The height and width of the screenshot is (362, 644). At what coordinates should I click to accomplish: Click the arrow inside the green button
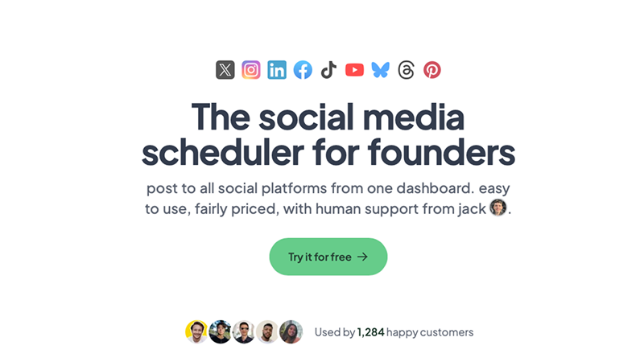point(362,257)
